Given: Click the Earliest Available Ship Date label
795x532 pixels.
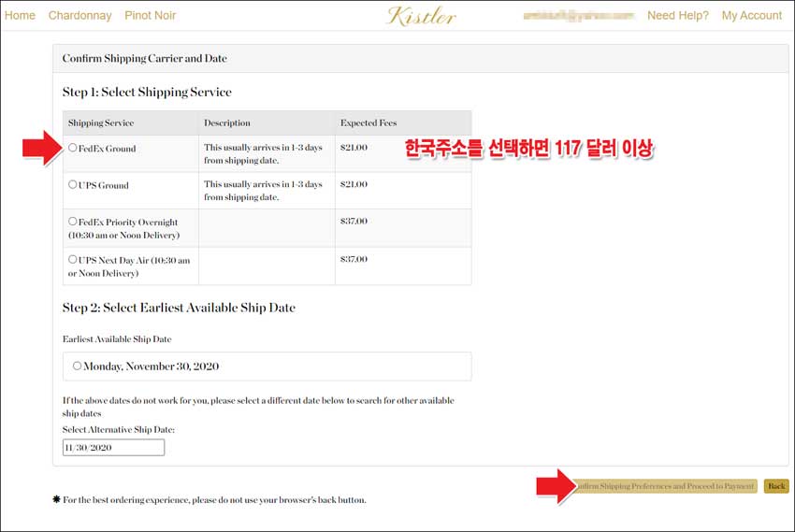Looking at the screenshot, I should coord(117,339).
